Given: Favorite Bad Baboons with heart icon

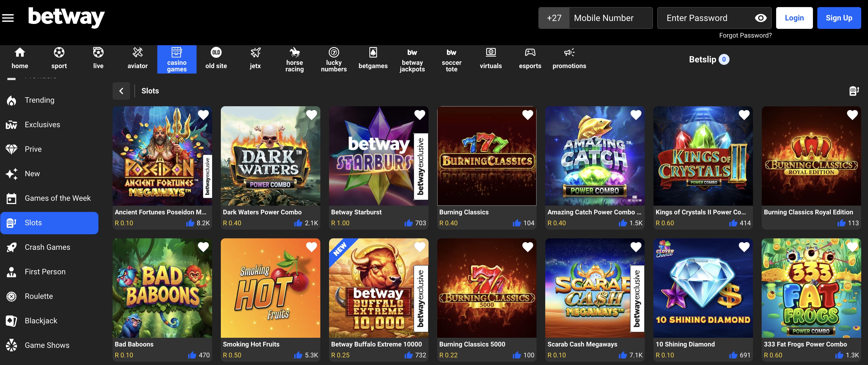Looking at the screenshot, I should click(x=203, y=247).
